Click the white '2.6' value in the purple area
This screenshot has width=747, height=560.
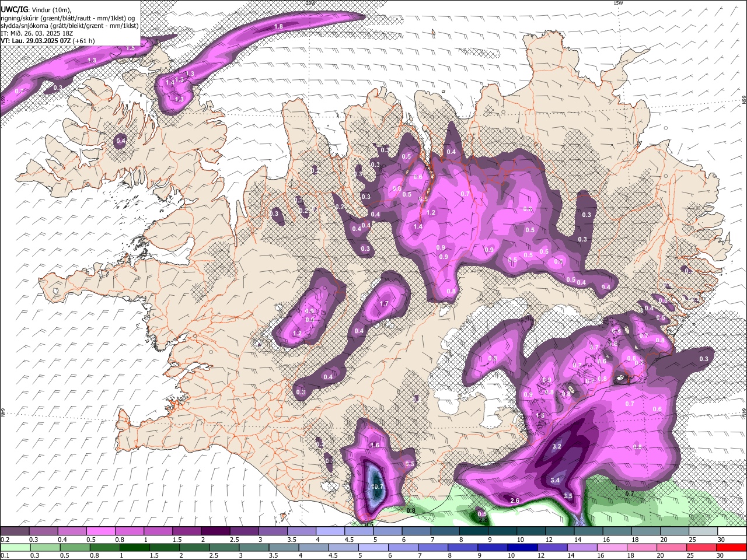point(515,501)
